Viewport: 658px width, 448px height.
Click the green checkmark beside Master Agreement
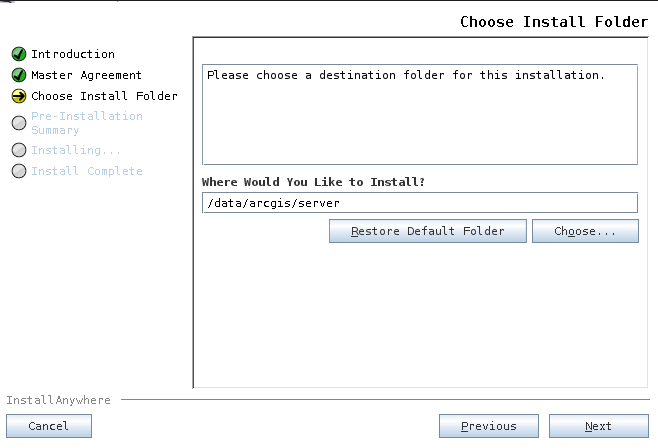coord(19,75)
